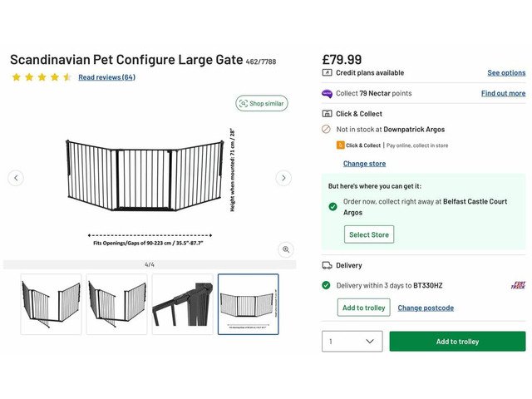Viewport: 532px width, 399px height.
Task: Click the Nectar points icon
Action: 327,94
